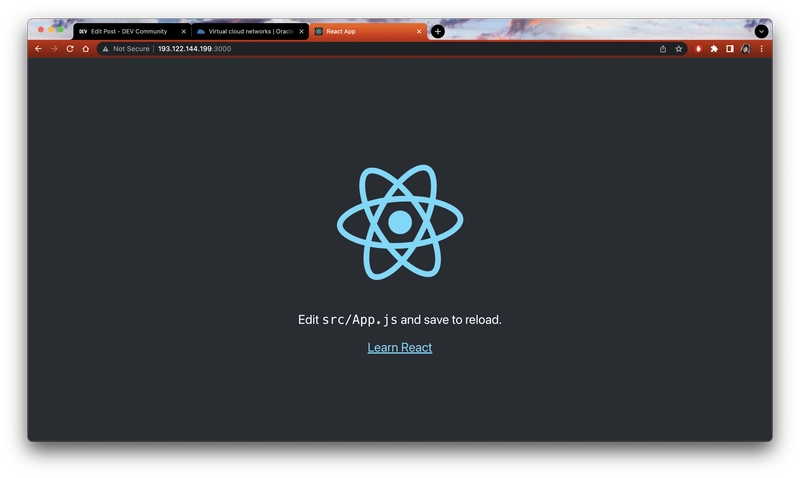Toggle the browser side panel
Screen dimensions: 800x478
[730, 49]
